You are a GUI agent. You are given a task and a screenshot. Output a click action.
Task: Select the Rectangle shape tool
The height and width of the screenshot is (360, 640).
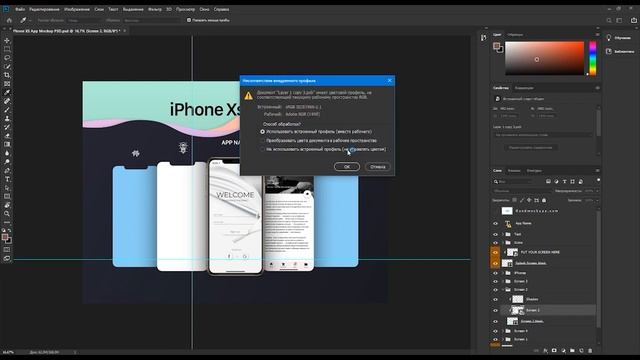[x=7, y=196]
